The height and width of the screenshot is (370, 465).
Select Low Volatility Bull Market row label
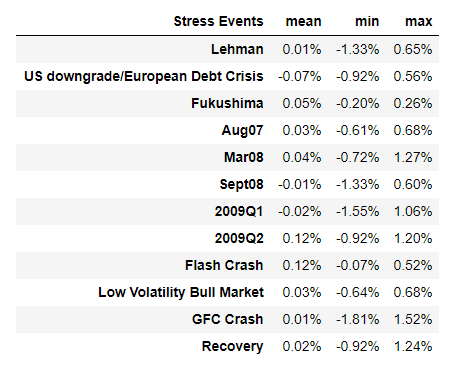click(x=181, y=292)
